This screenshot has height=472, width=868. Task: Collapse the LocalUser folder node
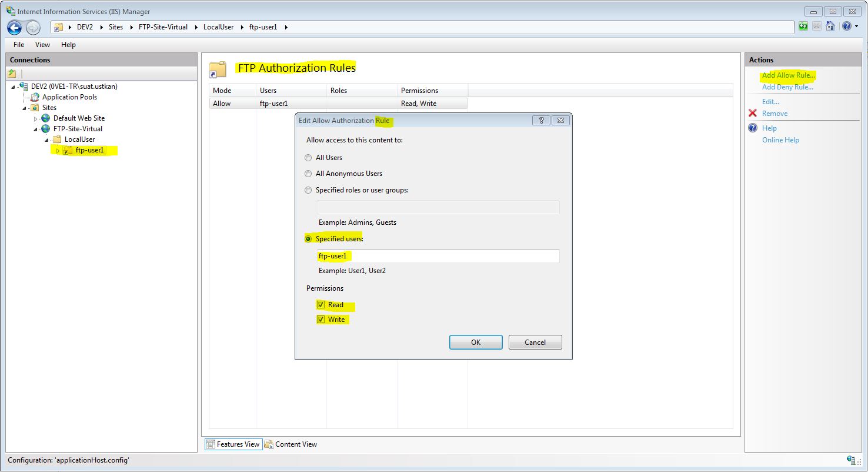(x=46, y=140)
